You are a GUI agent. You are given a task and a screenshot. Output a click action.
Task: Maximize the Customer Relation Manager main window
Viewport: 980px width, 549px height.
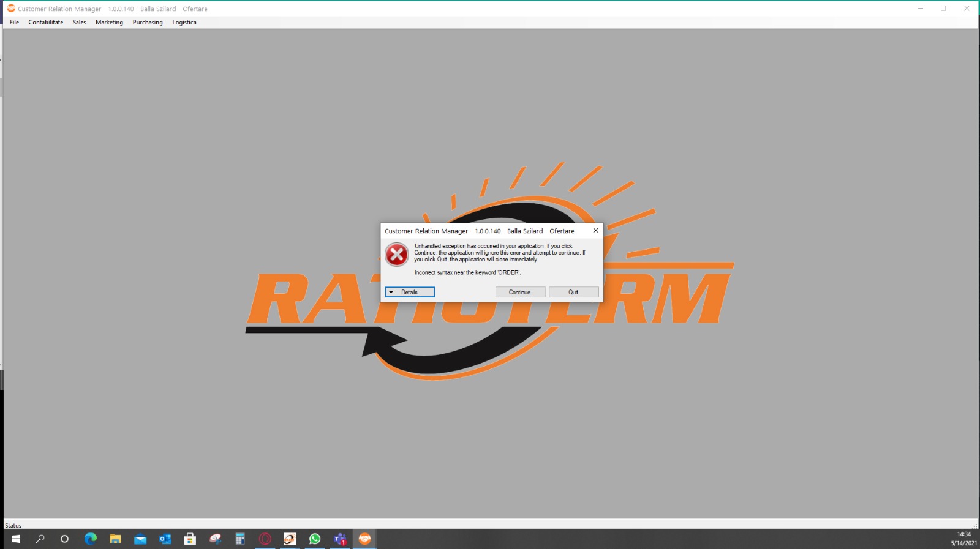click(944, 9)
